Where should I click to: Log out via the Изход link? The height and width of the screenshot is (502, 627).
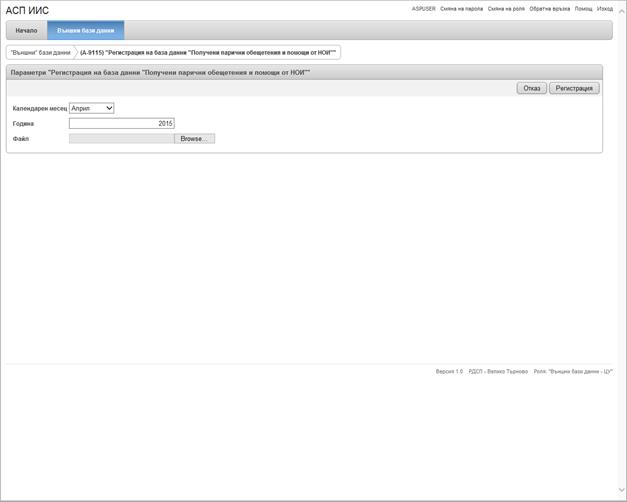(x=605, y=9)
